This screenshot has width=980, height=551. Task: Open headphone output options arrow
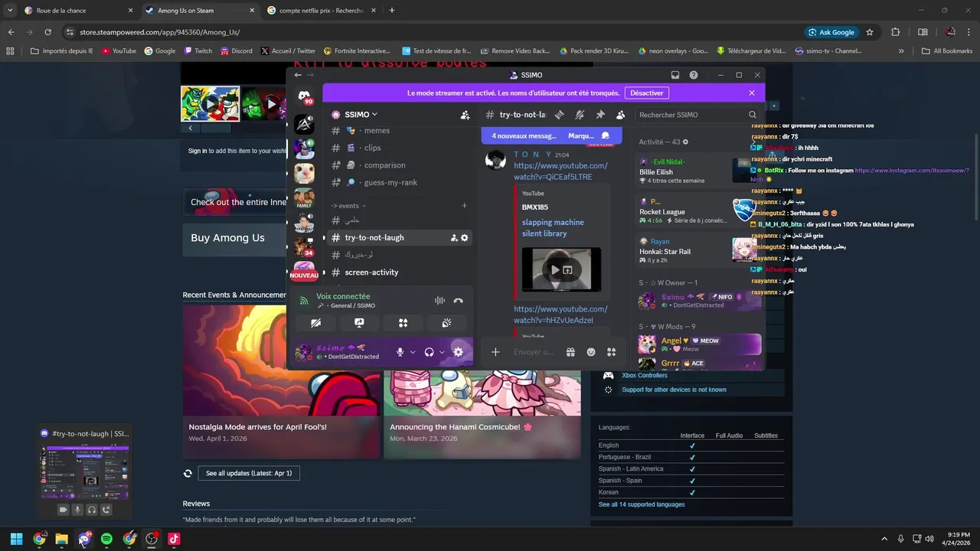pyautogui.click(x=442, y=352)
